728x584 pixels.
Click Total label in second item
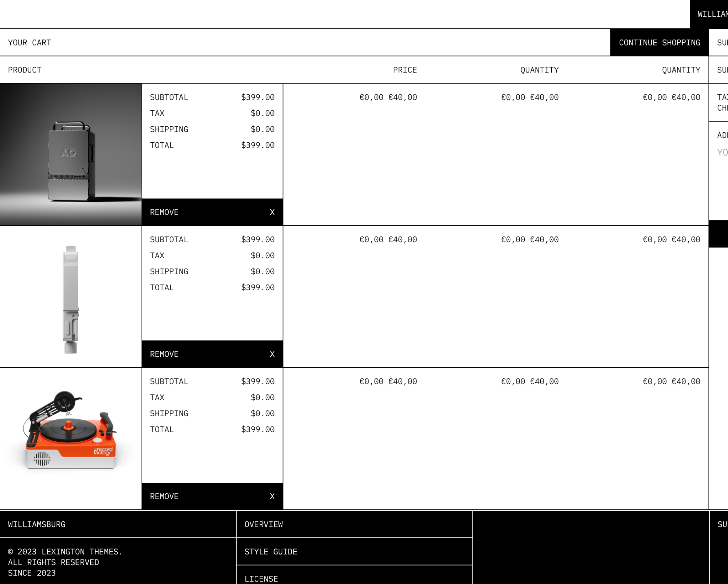[162, 287]
